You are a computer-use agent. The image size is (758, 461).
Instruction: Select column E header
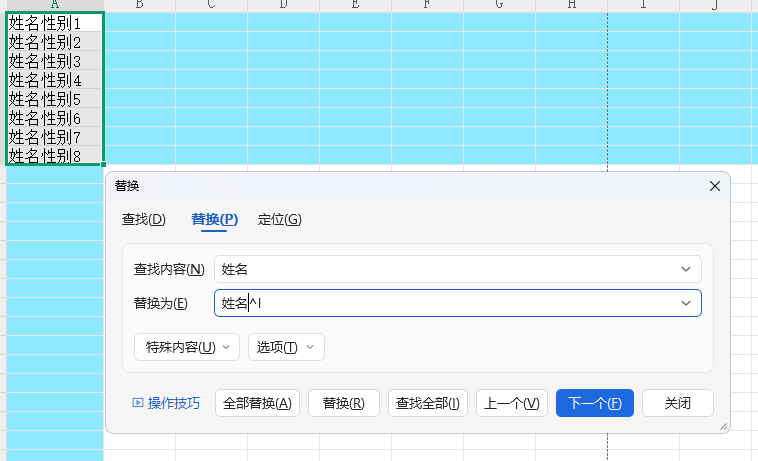coord(355,5)
